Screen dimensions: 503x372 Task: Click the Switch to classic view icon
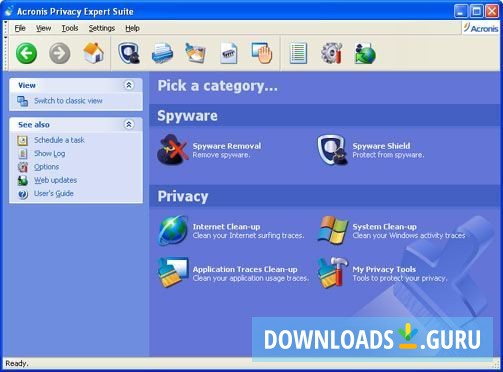coord(23,101)
